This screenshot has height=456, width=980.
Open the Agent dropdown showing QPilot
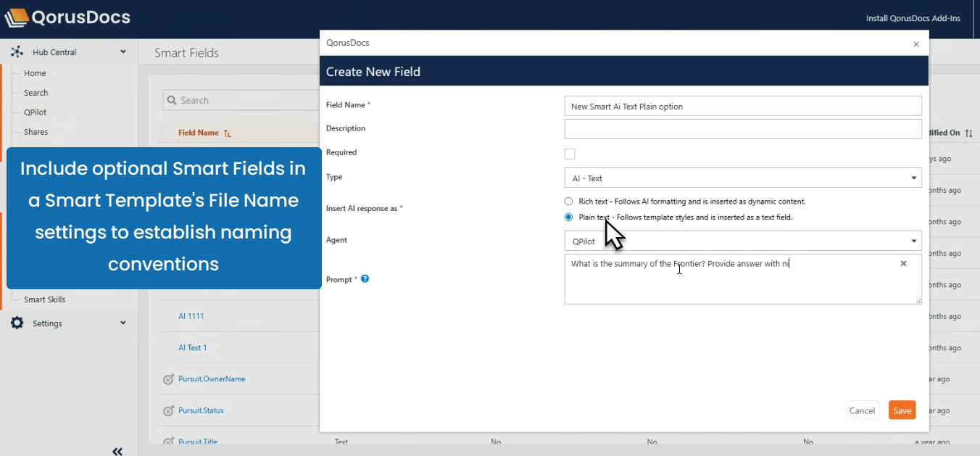point(742,241)
